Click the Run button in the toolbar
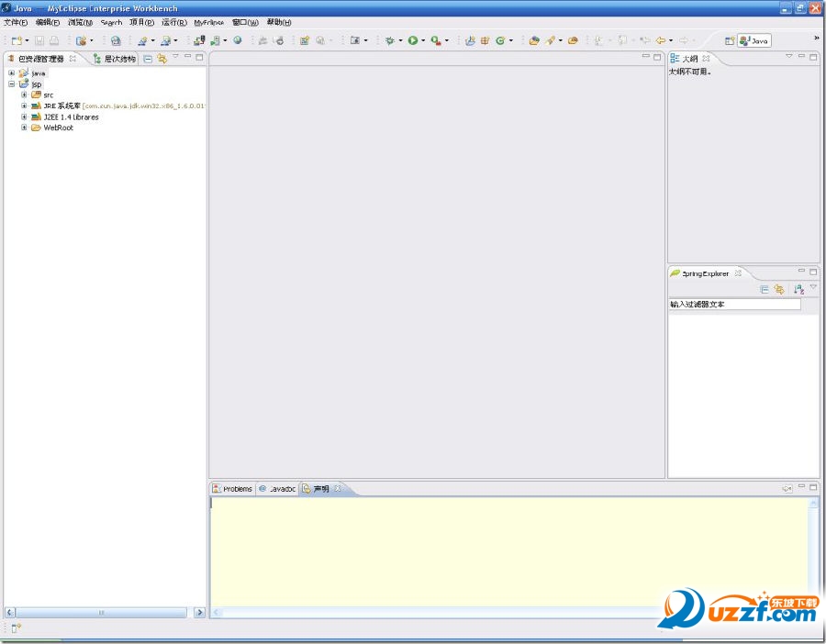This screenshot has height=644, width=826. [412, 40]
